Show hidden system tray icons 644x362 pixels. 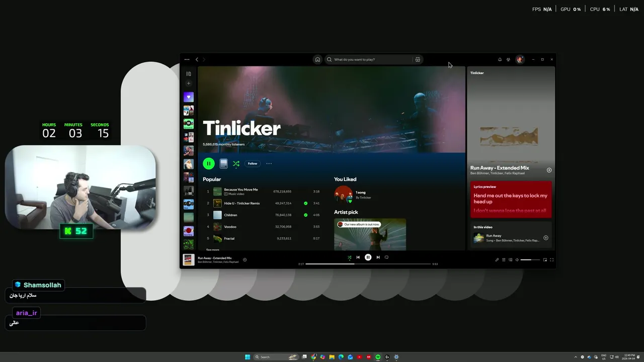(576, 357)
